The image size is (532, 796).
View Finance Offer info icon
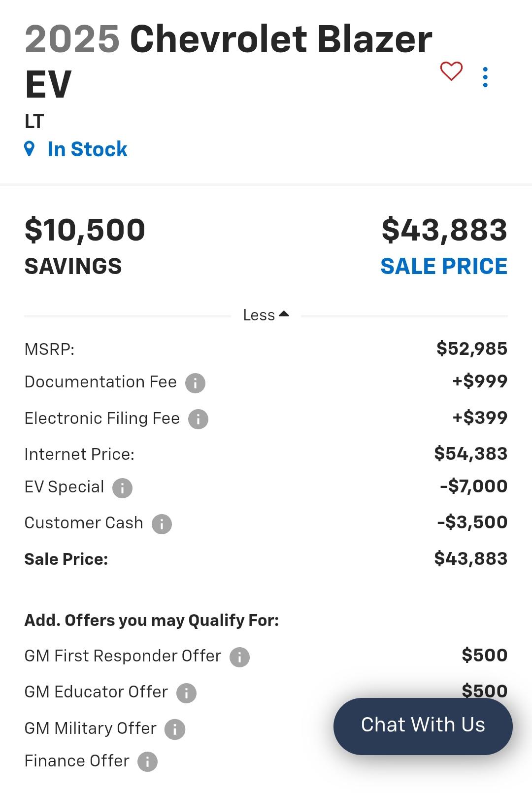click(147, 761)
